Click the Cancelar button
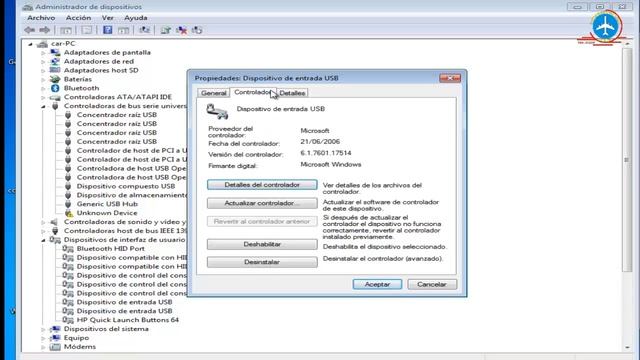This screenshot has width=640, height=360. pos(432,284)
